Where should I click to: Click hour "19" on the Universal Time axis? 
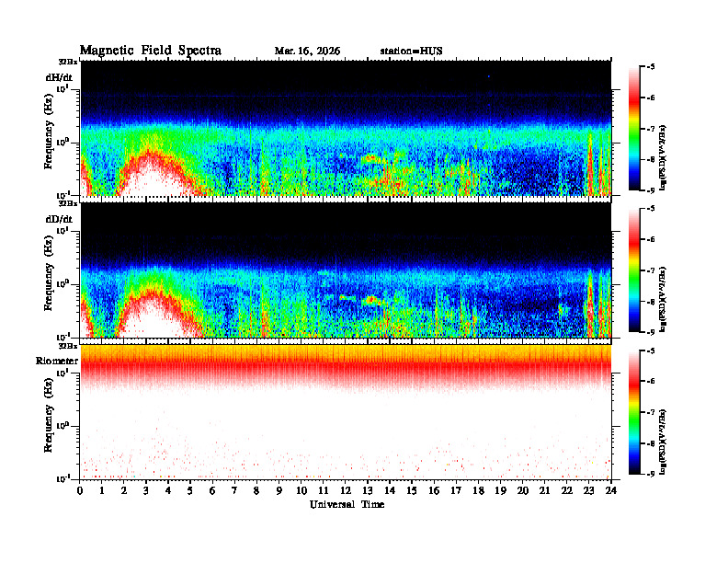[500, 490]
